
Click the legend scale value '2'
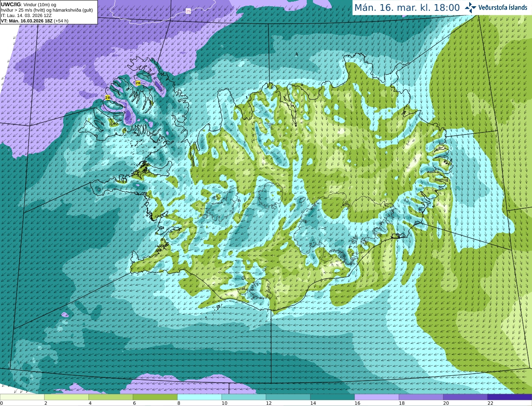point(46,403)
